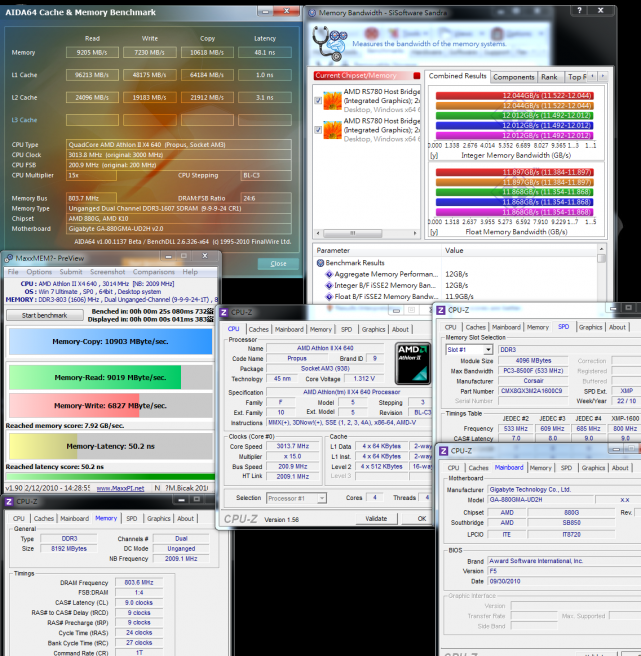Select the Combined Results tab in Sandra
Viewport: 641px width, 656px height.
tap(457, 76)
